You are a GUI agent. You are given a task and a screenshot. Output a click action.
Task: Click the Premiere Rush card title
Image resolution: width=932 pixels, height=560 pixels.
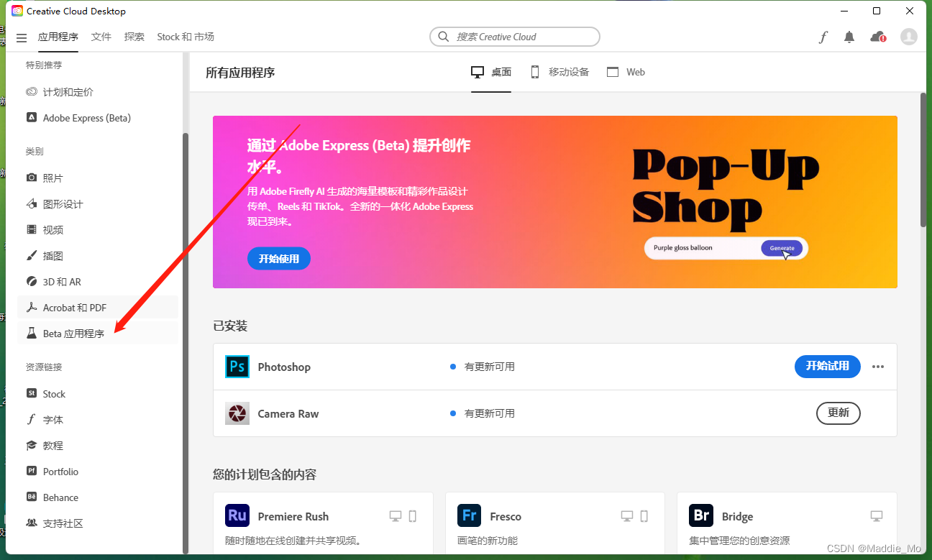[x=293, y=516]
